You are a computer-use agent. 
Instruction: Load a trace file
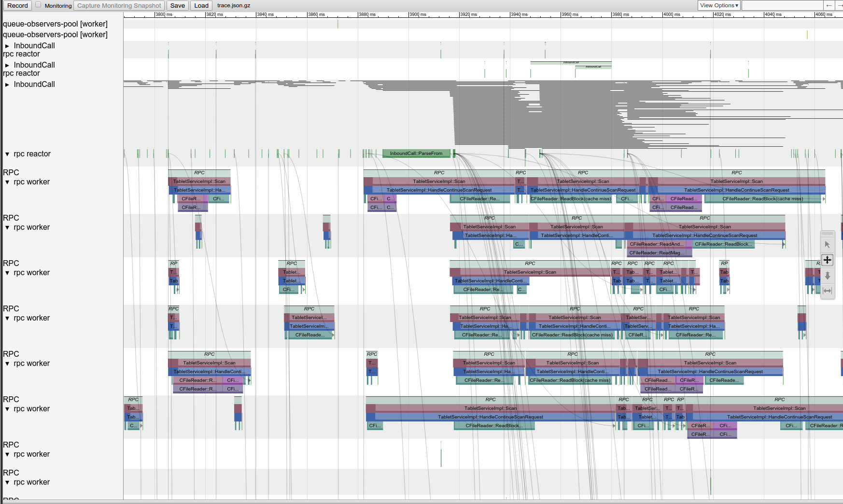point(201,5)
